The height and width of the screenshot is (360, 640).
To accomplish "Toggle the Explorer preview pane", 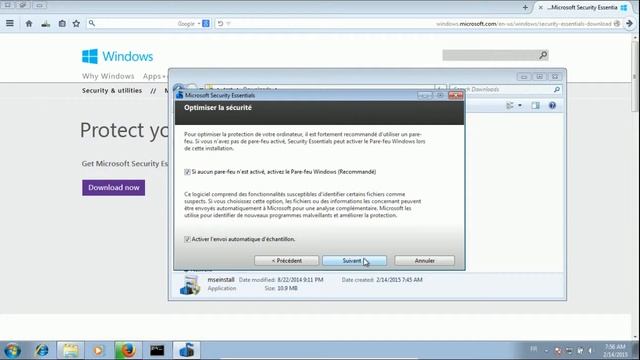I will (x=536, y=106).
